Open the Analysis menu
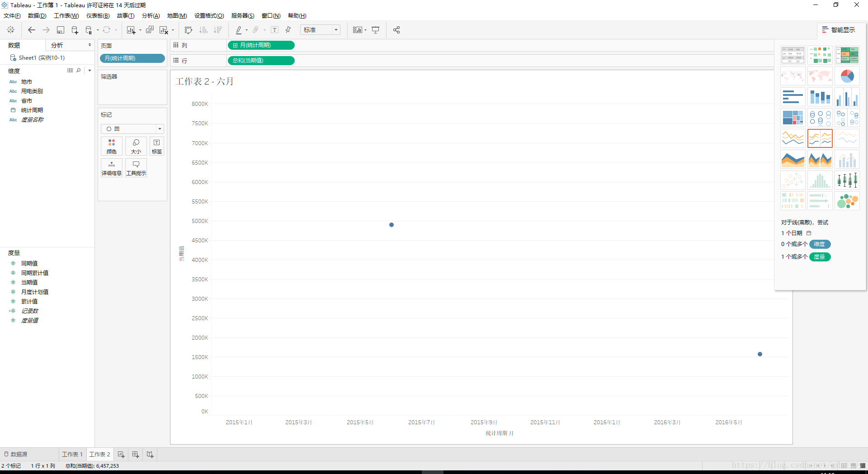Screen dimensions: 868x474 [151, 16]
